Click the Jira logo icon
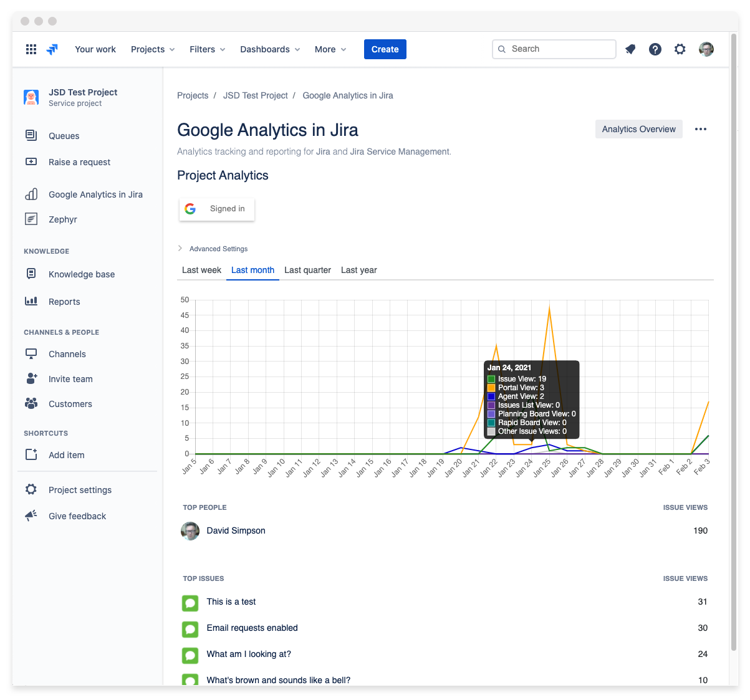This screenshot has width=750, height=700. 53,49
